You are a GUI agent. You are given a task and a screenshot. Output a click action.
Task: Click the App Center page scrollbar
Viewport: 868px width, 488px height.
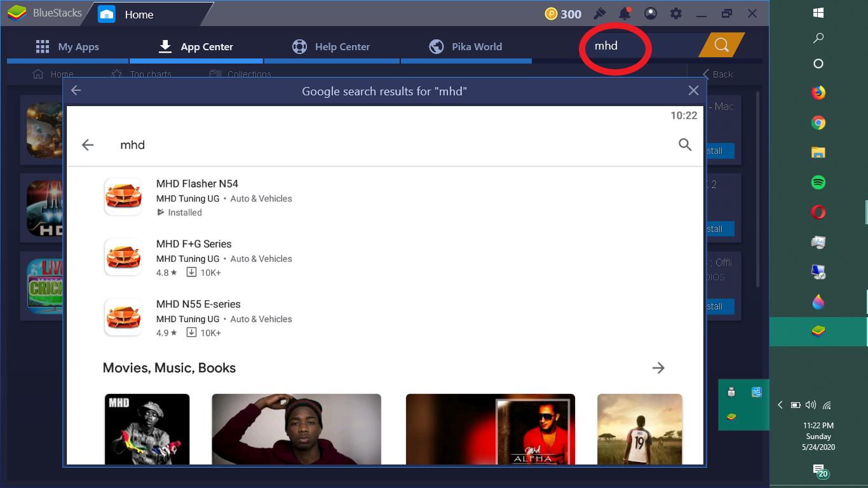[x=757, y=189]
